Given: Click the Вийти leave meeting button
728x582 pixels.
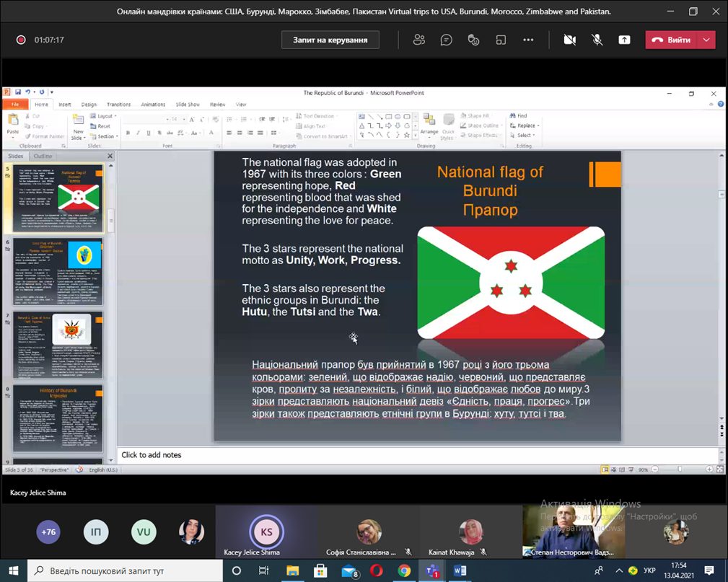Looking at the screenshot, I should point(672,40).
